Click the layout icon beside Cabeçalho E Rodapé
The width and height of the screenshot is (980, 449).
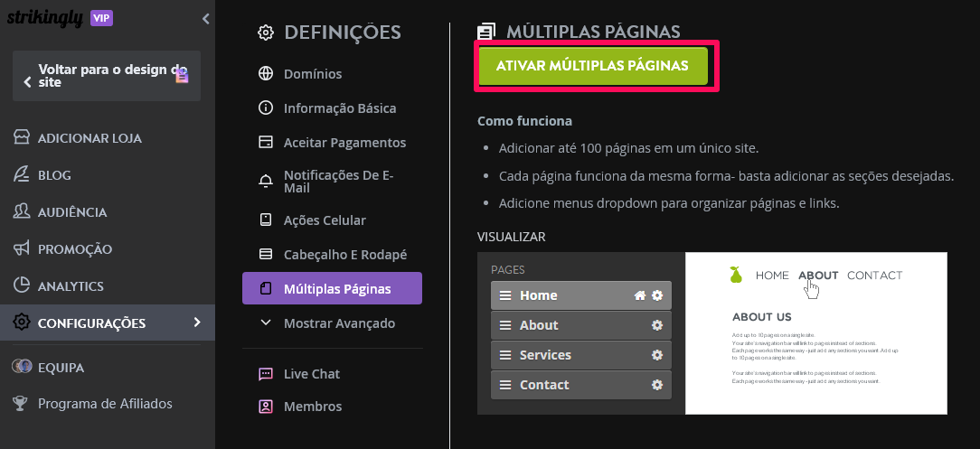click(x=266, y=255)
